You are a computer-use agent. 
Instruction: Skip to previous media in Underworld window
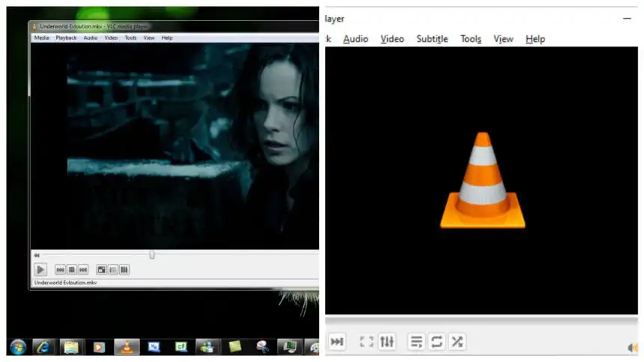click(60, 270)
